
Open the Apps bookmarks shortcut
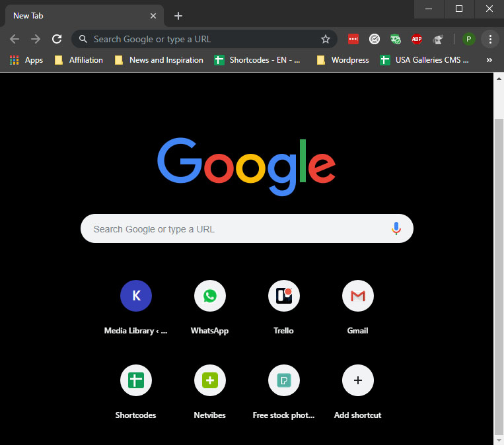[x=26, y=60]
